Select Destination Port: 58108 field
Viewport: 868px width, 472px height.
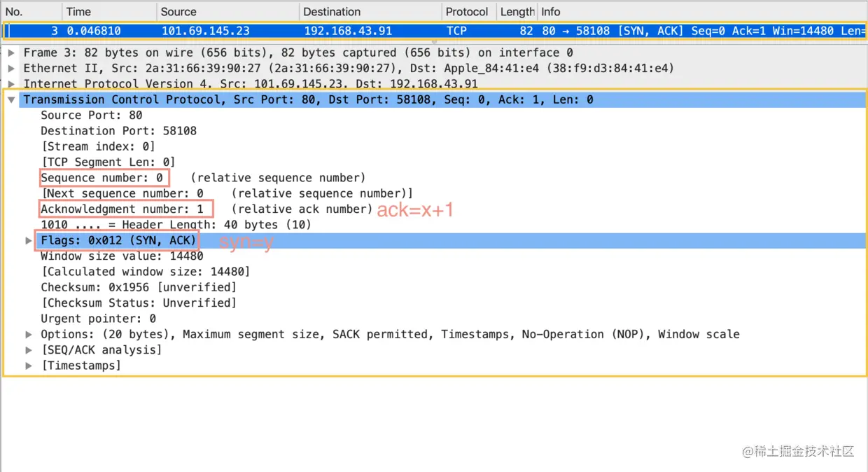click(x=119, y=131)
